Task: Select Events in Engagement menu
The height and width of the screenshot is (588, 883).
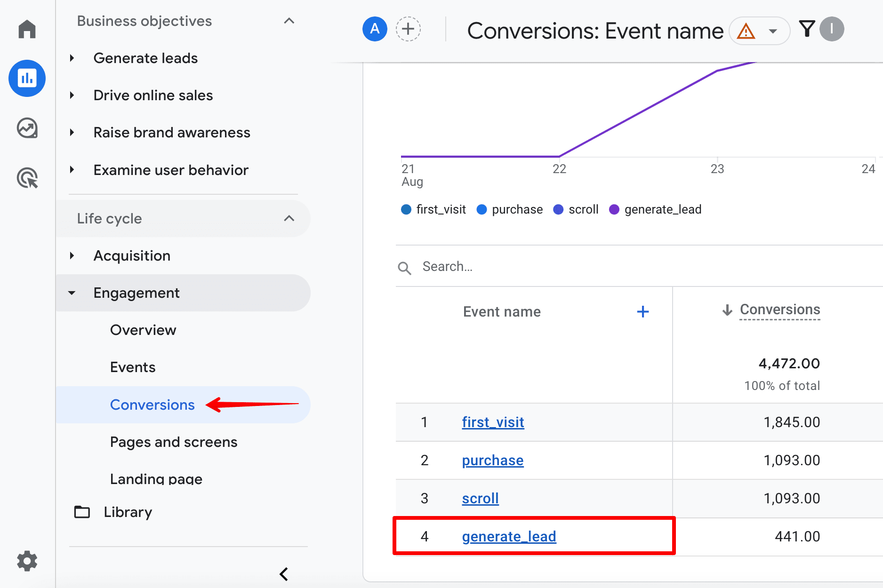Action: click(x=133, y=367)
